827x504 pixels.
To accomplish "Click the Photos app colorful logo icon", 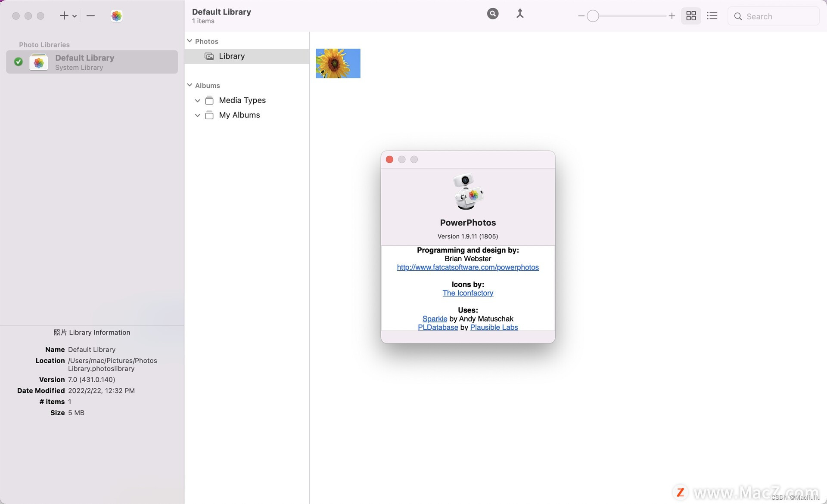I will (x=116, y=16).
